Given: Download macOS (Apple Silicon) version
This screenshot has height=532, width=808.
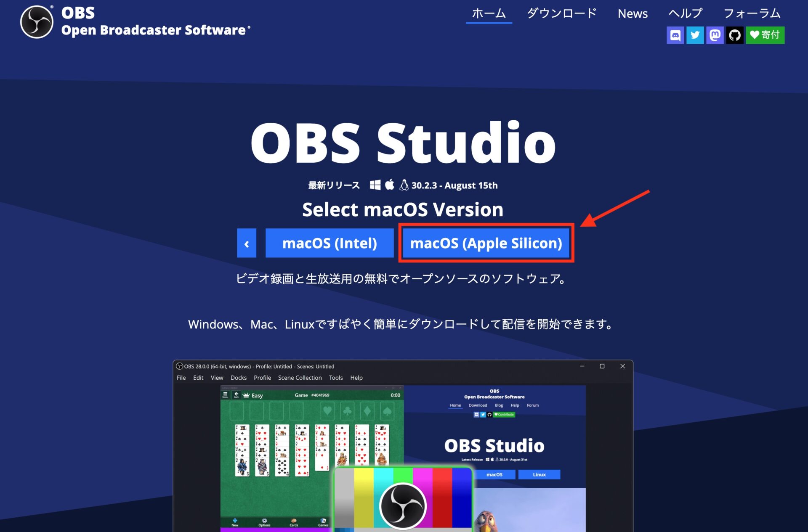Looking at the screenshot, I should [x=486, y=243].
